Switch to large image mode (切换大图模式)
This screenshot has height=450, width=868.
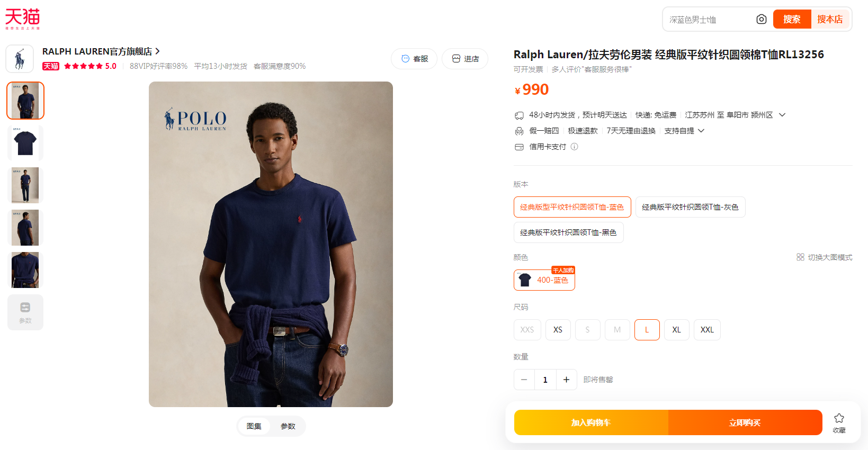click(x=824, y=257)
